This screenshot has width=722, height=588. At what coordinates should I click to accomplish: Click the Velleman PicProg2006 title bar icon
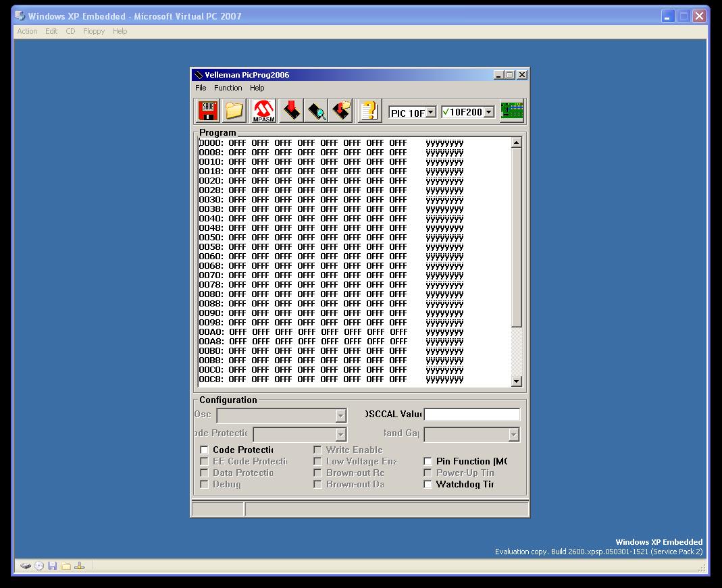point(199,75)
